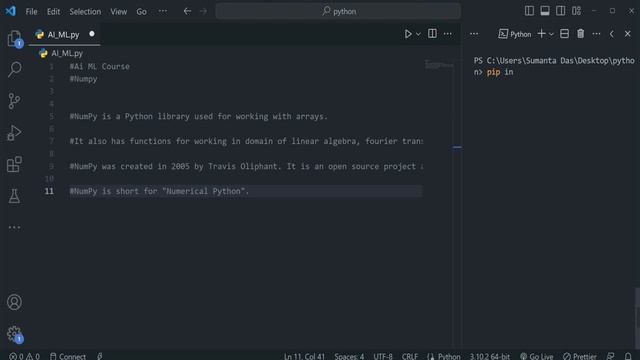Open Customize Layout icon
The height and width of the screenshot is (360, 640).
[576, 11]
